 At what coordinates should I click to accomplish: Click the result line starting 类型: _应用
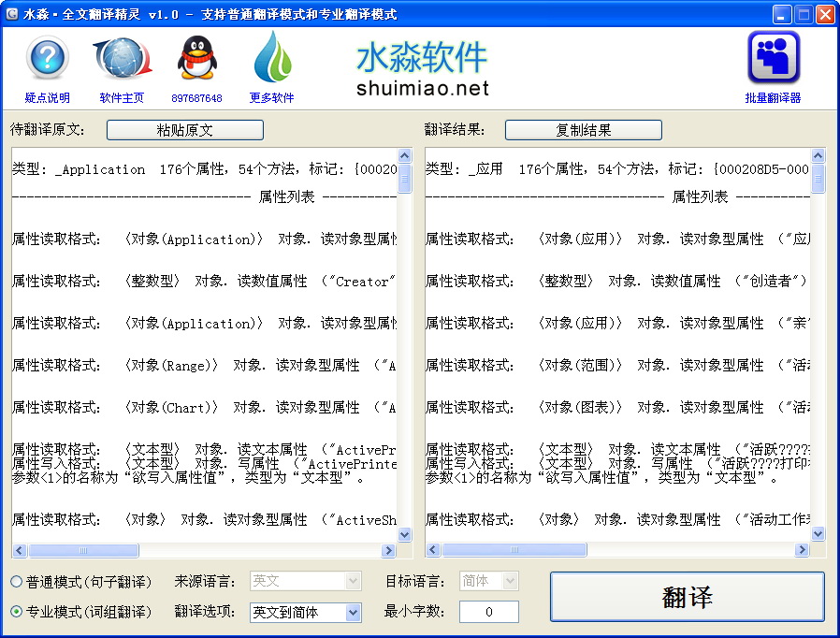click(617, 169)
